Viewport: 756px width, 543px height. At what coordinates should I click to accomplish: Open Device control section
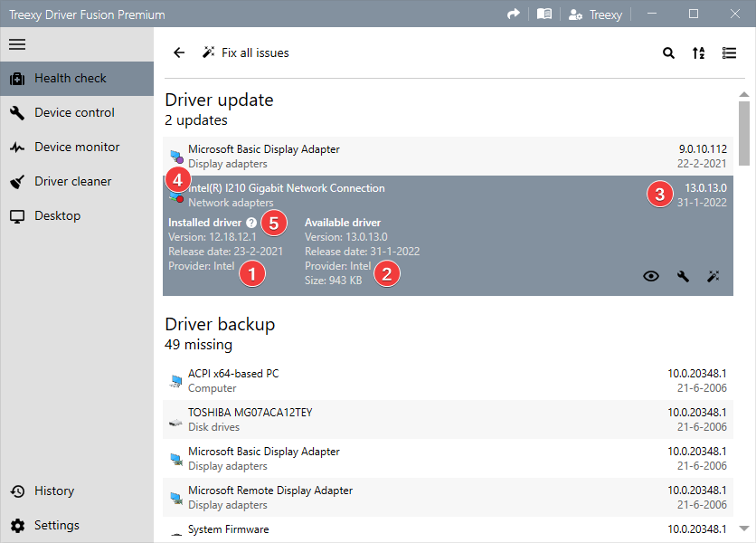(77, 112)
